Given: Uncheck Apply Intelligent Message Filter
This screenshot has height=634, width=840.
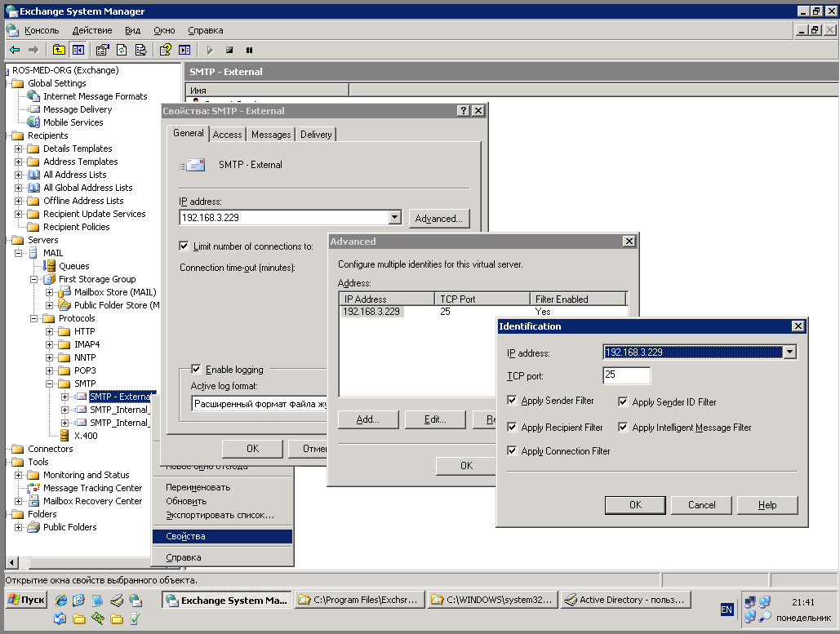Looking at the screenshot, I should click(623, 427).
